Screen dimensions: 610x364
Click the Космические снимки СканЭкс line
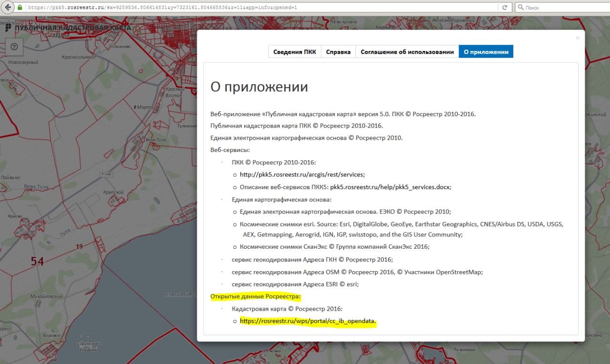[335, 247]
